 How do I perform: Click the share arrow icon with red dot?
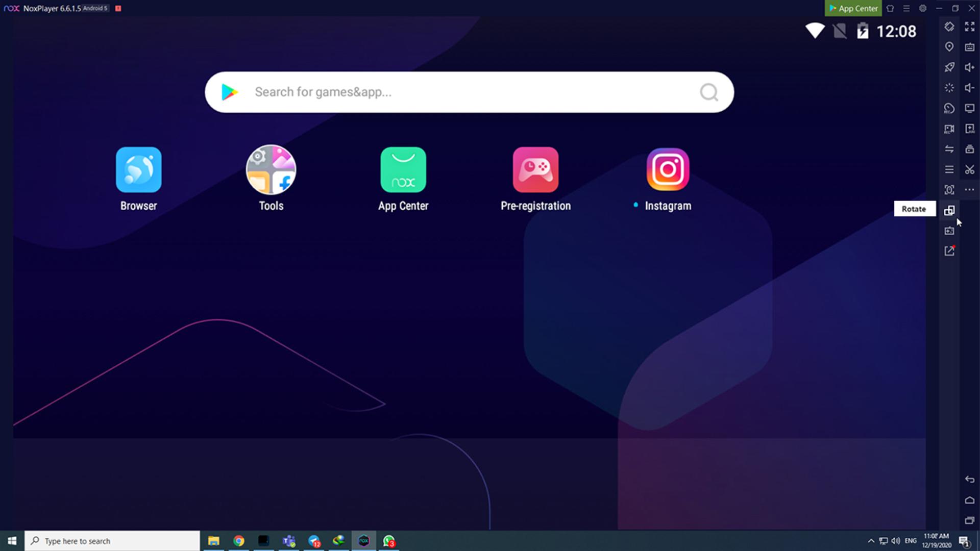949,251
